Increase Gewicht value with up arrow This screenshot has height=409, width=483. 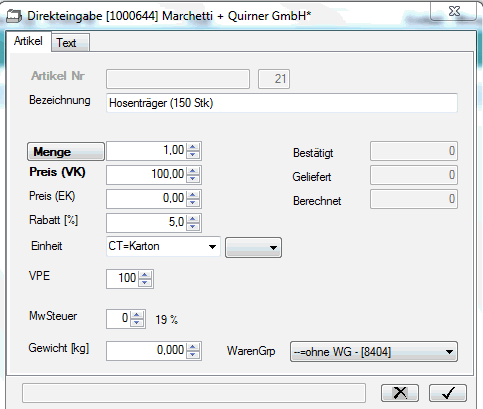pyautogui.click(x=193, y=347)
